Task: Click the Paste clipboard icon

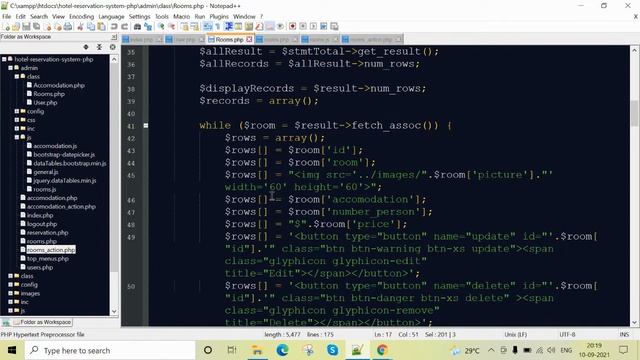Action: coord(101,27)
